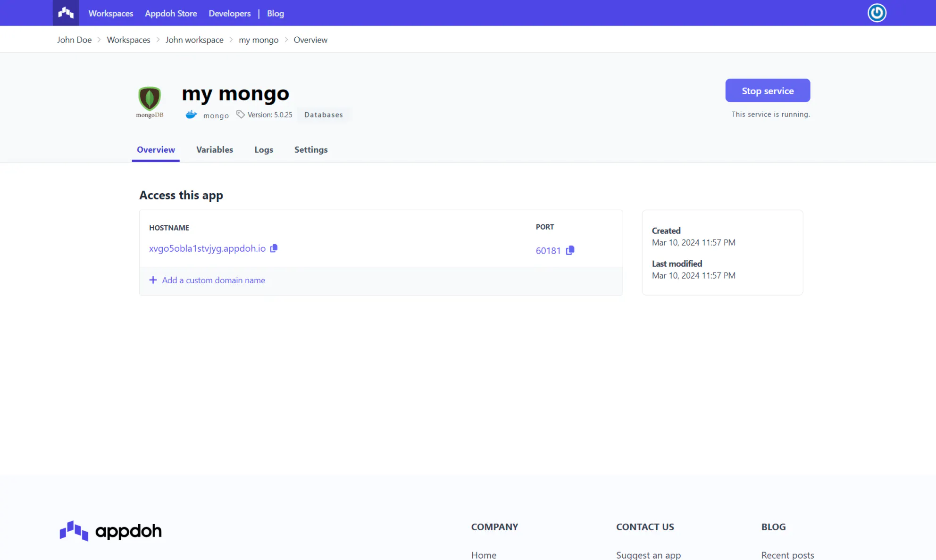
Task: Click the mongo image name label
Action: coord(216,115)
